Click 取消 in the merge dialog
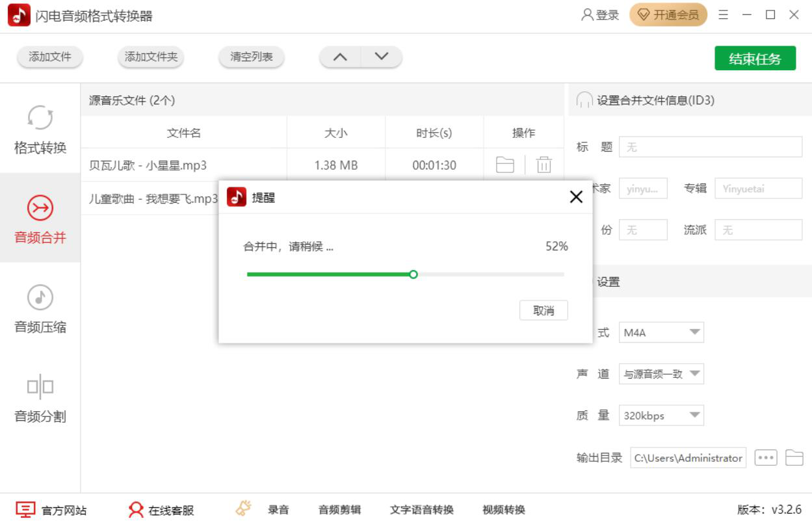This screenshot has width=812, height=523. pyautogui.click(x=544, y=311)
